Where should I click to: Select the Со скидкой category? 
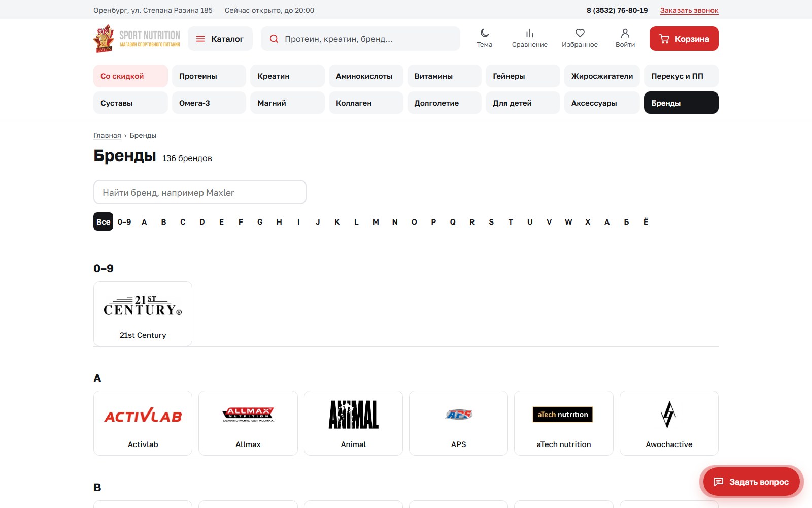point(130,76)
